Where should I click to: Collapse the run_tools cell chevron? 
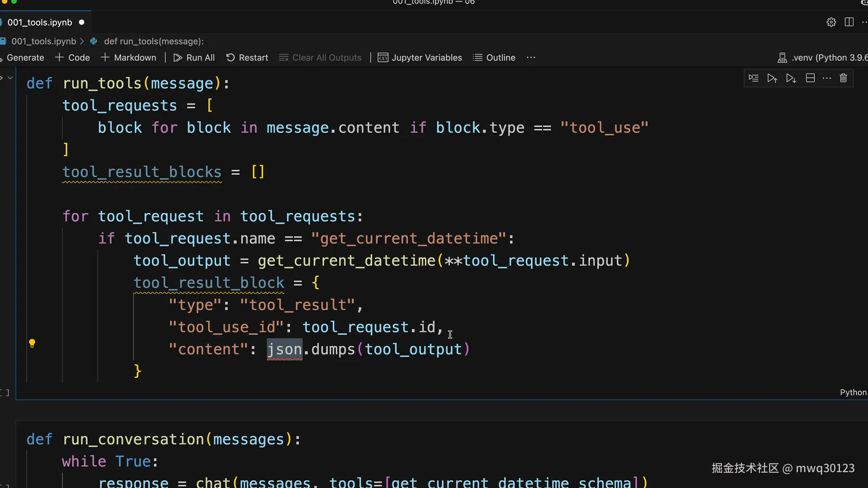click(10, 78)
